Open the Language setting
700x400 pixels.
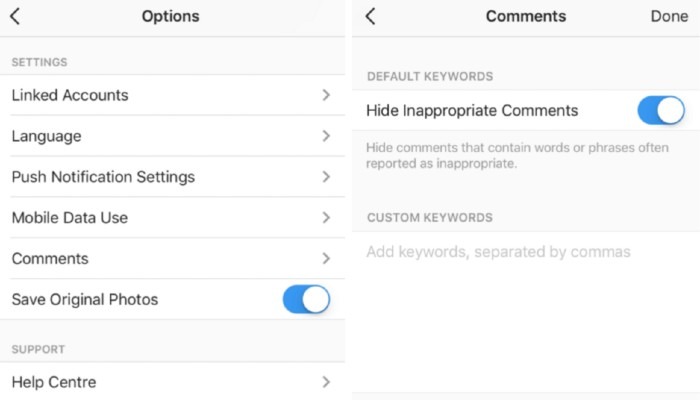point(47,136)
